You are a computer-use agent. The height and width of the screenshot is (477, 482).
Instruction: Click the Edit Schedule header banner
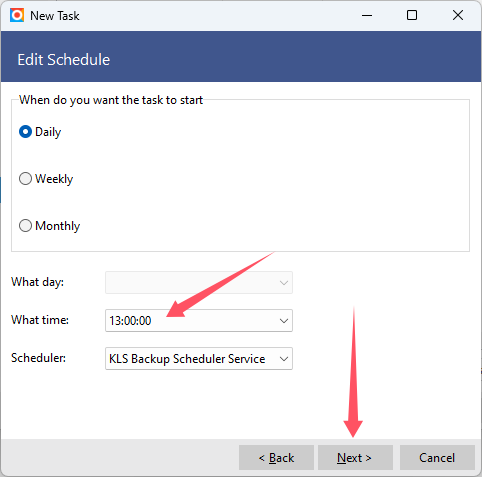point(241,57)
